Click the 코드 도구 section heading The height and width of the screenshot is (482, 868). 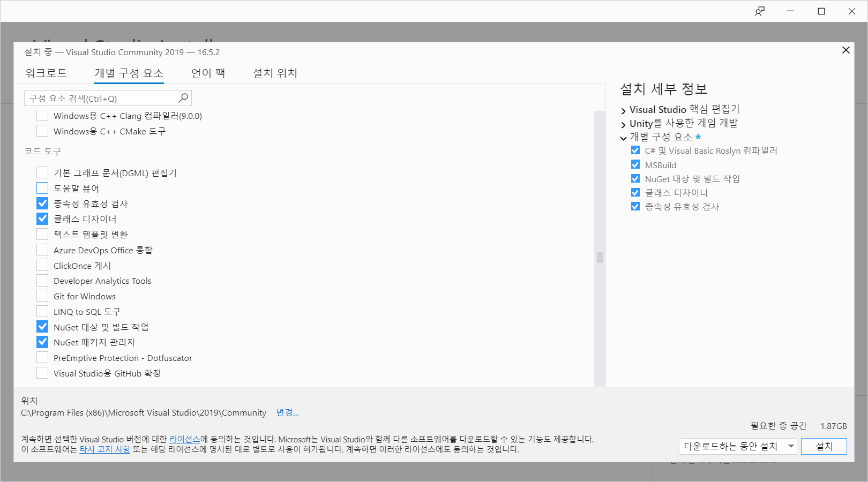tap(43, 152)
